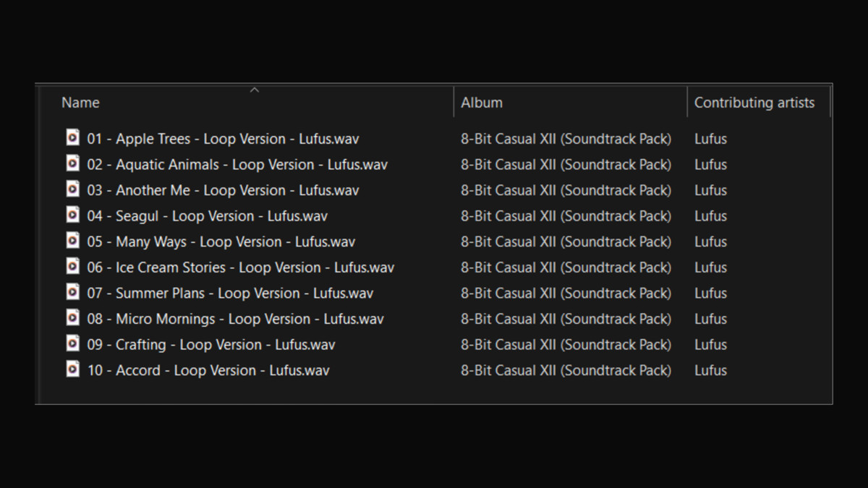Image resolution: width=868 pixels, height=488 pixels.
Task: Click the file icon for 08 - Micro Mornings
Action: [x=72, y=318]
